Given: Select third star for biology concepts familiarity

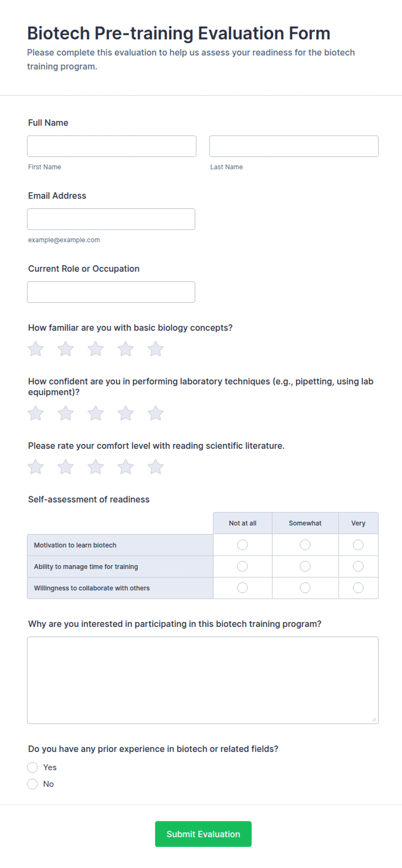Looking at the screenshot, I should click(96, 349).
